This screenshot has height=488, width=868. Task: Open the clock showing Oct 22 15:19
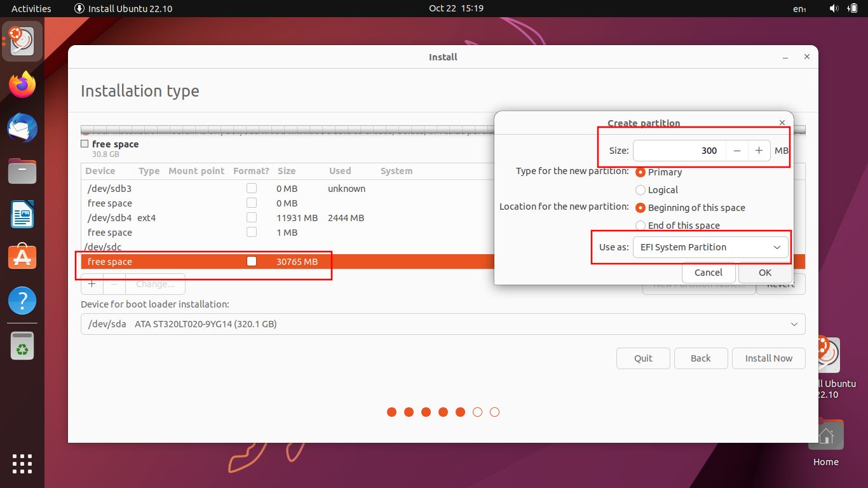coord(456,8)
